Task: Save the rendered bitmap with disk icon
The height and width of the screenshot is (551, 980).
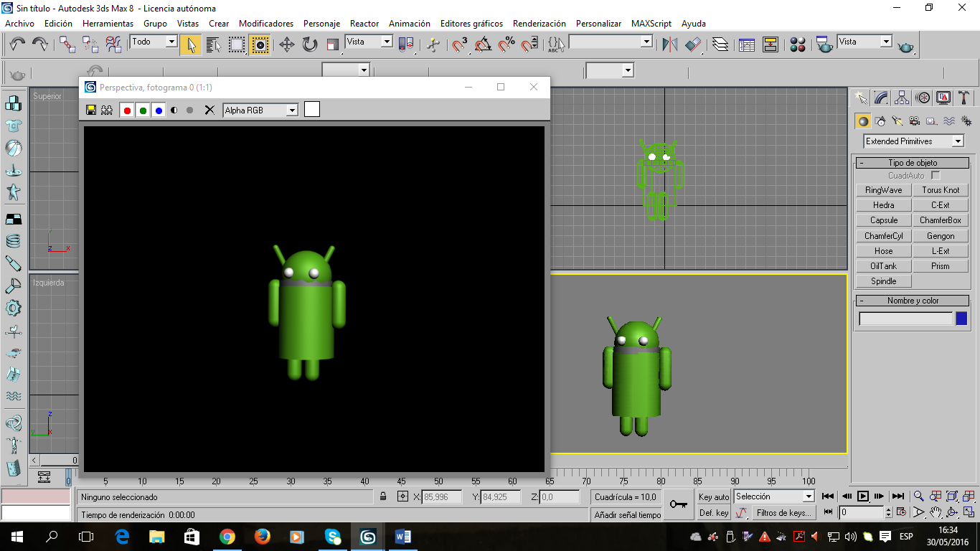Action: tap(91, 110)
